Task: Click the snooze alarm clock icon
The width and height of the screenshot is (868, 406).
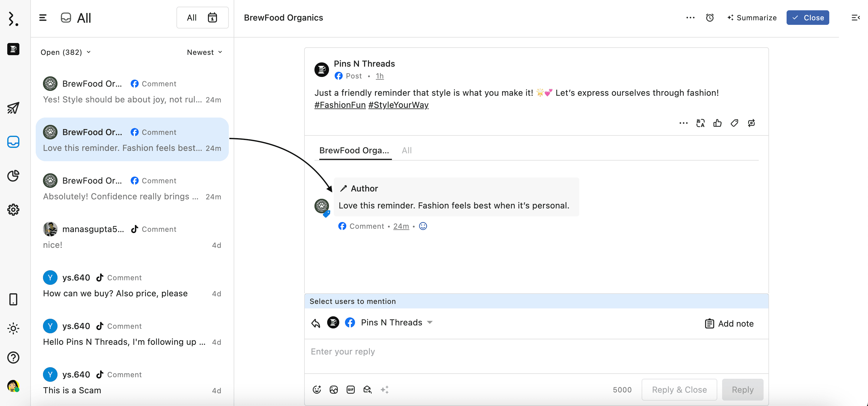Action: [x=710, y=18]
